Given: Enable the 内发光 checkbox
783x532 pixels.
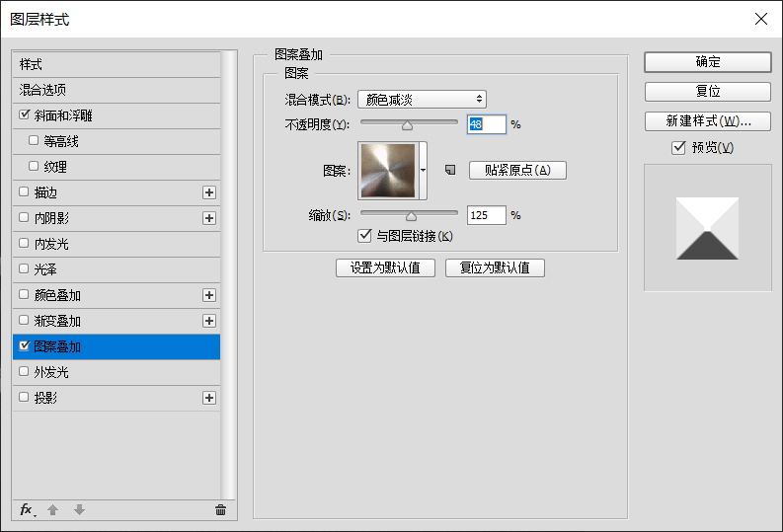Looking at the screenshot, I should pos(24,243).
